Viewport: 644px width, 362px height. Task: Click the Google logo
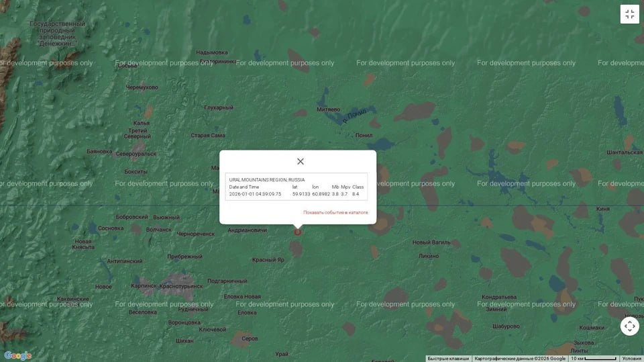[17, 355]
